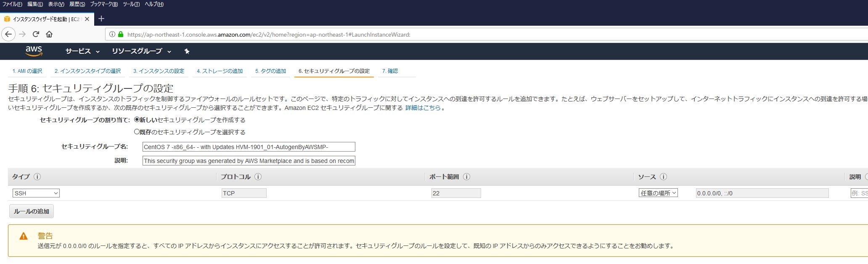
Task: Click the browser forward arrow button
Action: point(22,34)
